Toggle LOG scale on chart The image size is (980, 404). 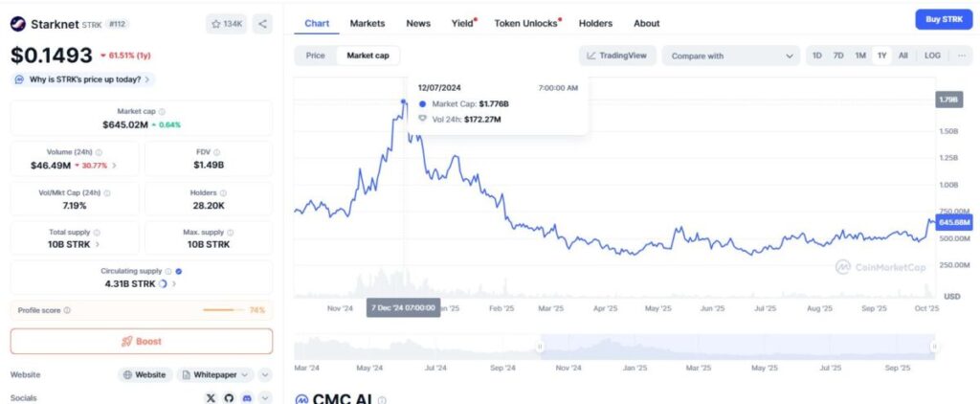[x=931, y=56]
